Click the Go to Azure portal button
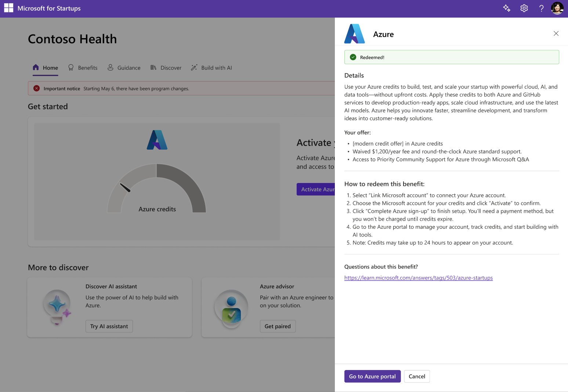This screenshot has height=392, width=568. click(372, 376)
